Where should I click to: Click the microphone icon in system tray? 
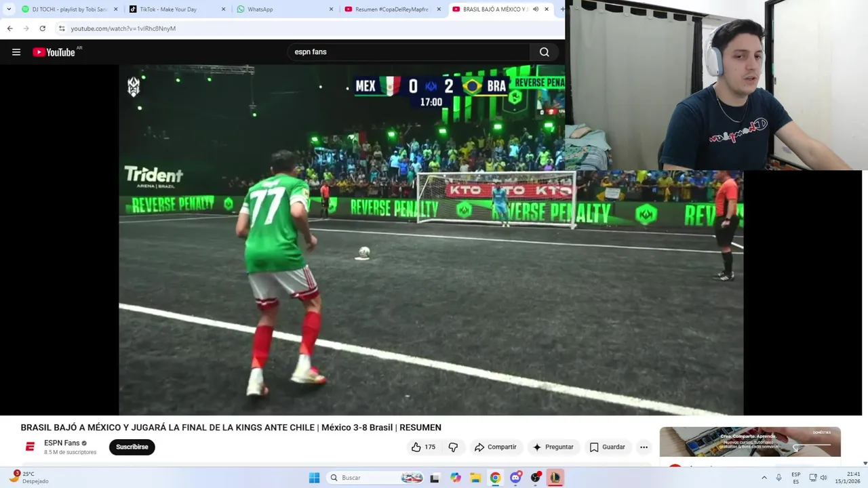778,478
